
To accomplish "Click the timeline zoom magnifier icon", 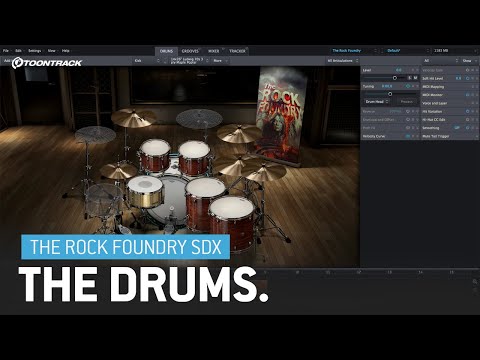I will (475, 282).
